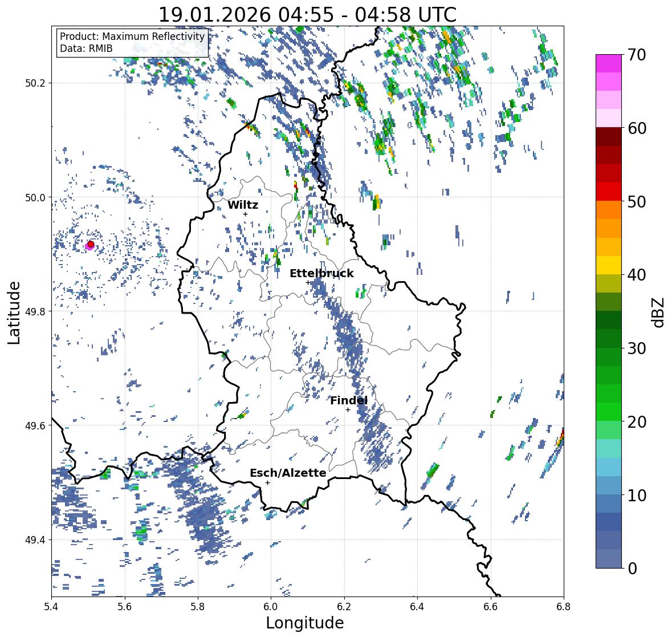Click the Latitude axis label

14,313
